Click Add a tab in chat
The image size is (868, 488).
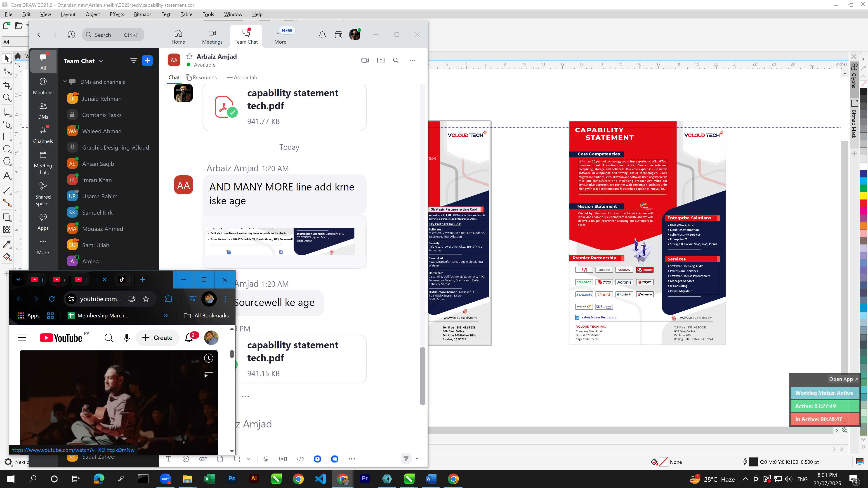[x=242, y=77]
